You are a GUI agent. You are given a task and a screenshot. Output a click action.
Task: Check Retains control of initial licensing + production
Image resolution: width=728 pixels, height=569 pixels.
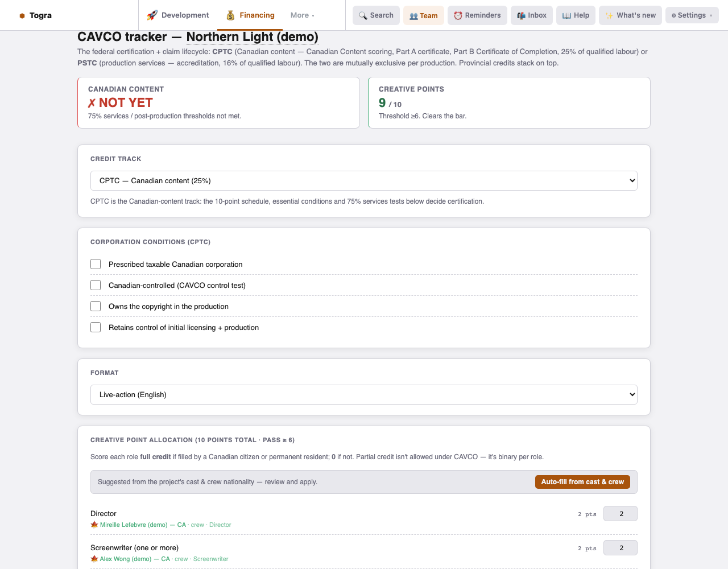[96, 327]
